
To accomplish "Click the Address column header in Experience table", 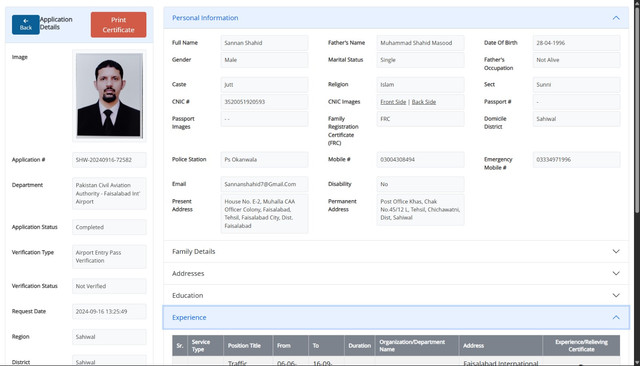I will click(501, 346).
